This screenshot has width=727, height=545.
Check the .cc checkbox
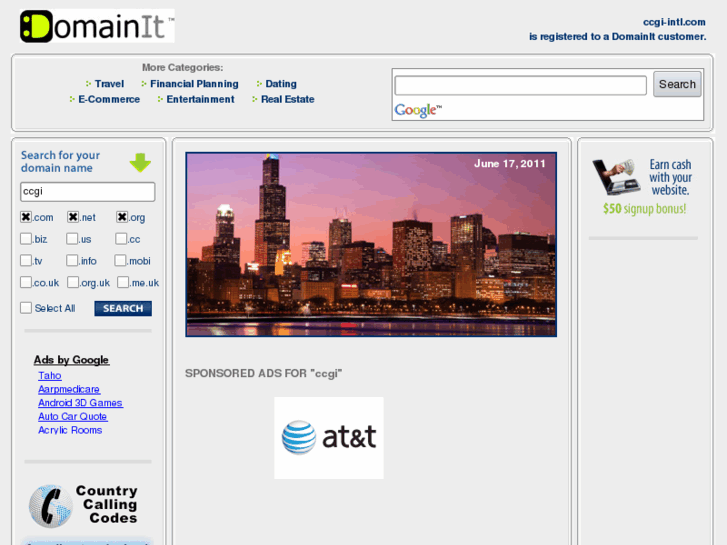click(x=121, y=238)
